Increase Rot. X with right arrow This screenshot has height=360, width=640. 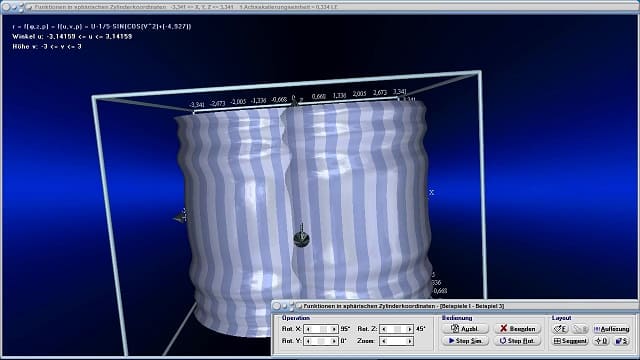[334, 329]
